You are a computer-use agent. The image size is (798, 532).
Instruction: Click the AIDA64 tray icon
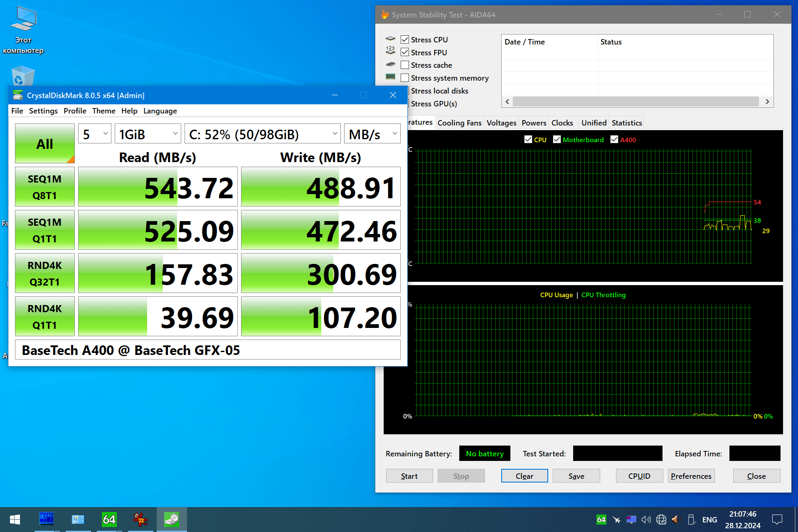601,520
